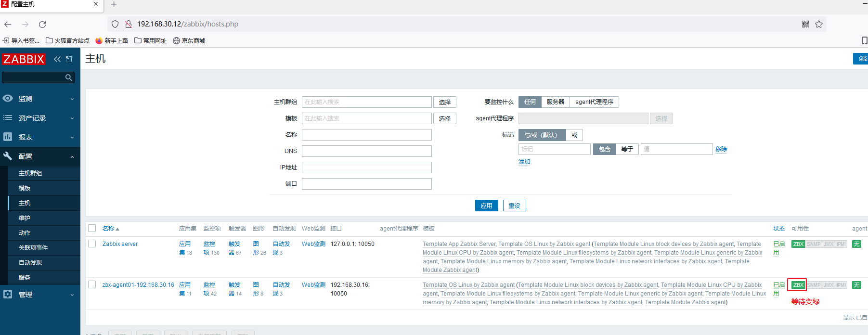Bookmark this page with star icon
The image size is (868, 335).
(x=819, y=24)
